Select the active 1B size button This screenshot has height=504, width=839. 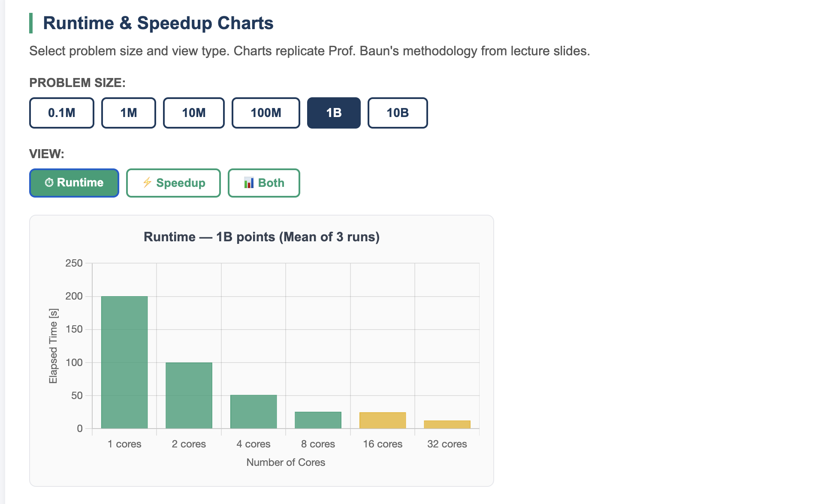coord(334,113)
